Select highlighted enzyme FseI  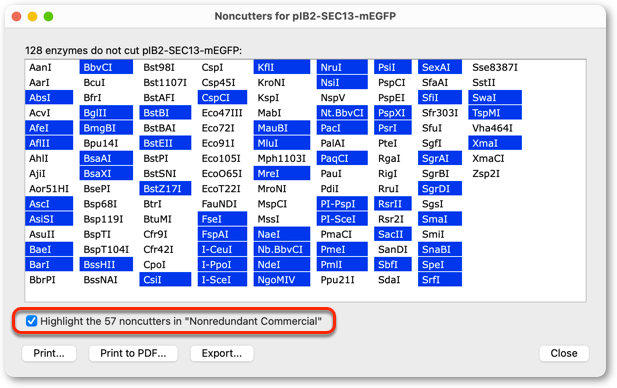pyautogui.click(x=222, y=219)
